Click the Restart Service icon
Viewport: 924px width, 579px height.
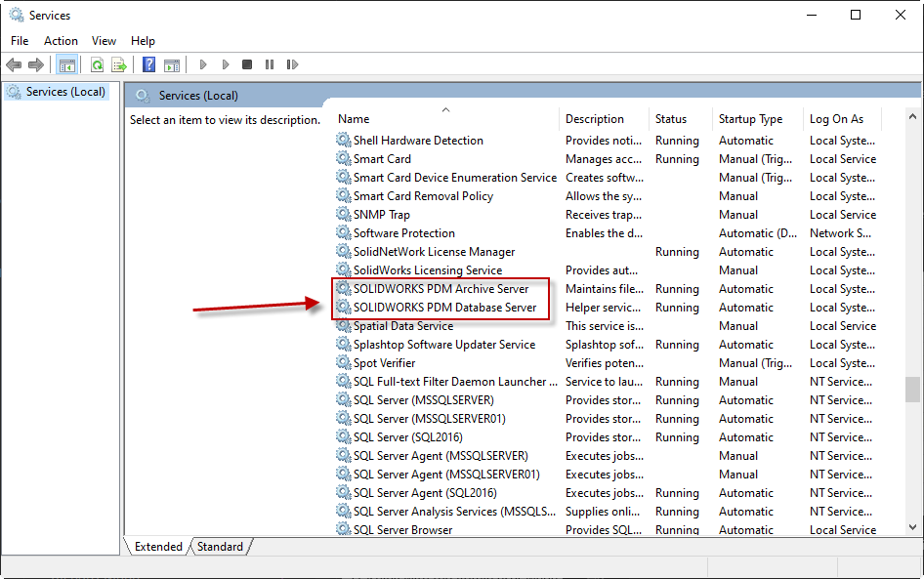point(292,64)
